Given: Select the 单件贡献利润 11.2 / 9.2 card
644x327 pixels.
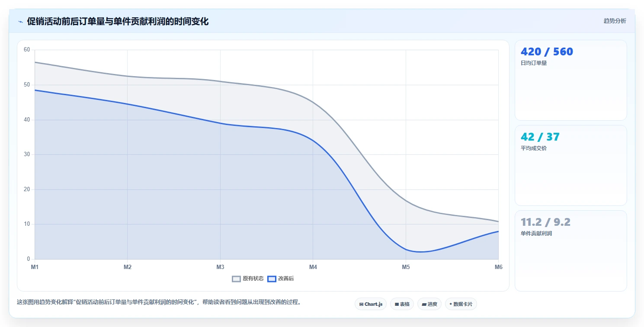Looking at the screenshot, I should pos(570,251).
